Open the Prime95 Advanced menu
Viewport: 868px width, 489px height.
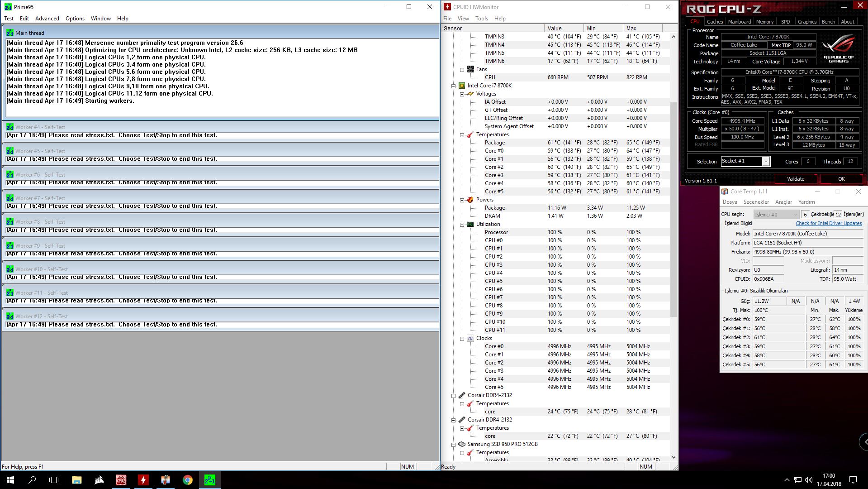click(x=47, y=19)
